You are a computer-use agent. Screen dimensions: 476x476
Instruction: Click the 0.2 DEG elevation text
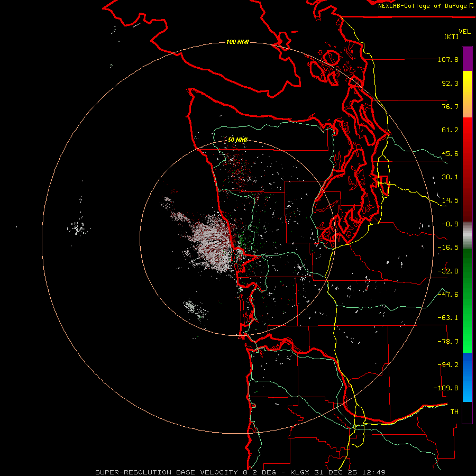point(259,472)
